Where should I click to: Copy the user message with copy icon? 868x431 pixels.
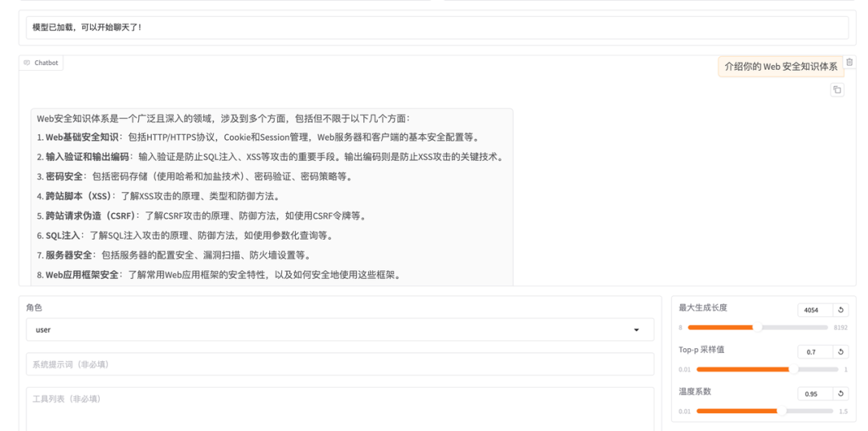[x=837, y=89]
